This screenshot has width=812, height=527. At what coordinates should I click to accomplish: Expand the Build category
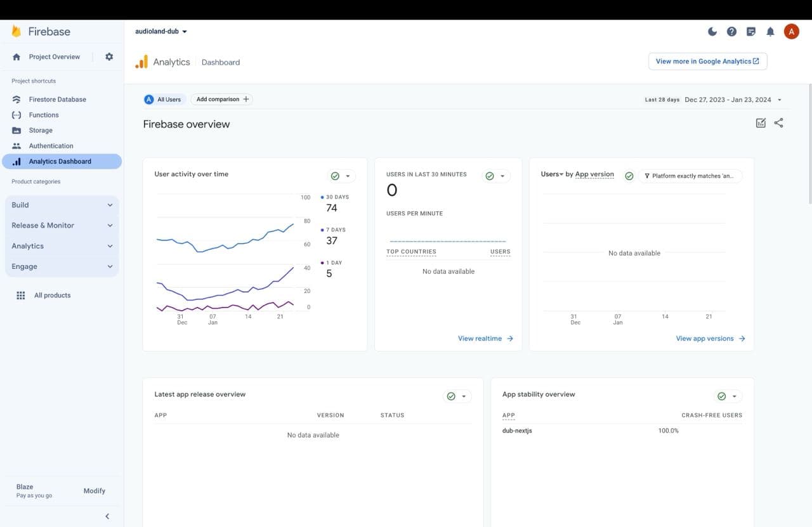[x=62, y=205]
